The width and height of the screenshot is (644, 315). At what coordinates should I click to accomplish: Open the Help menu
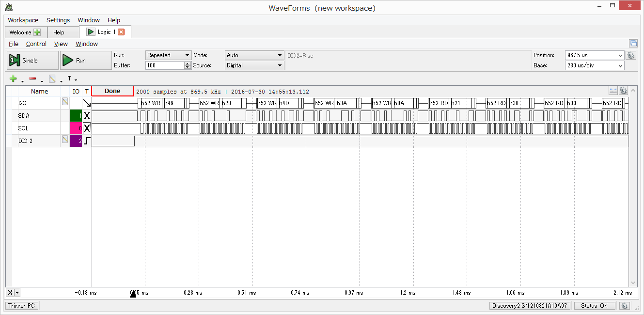114,20
